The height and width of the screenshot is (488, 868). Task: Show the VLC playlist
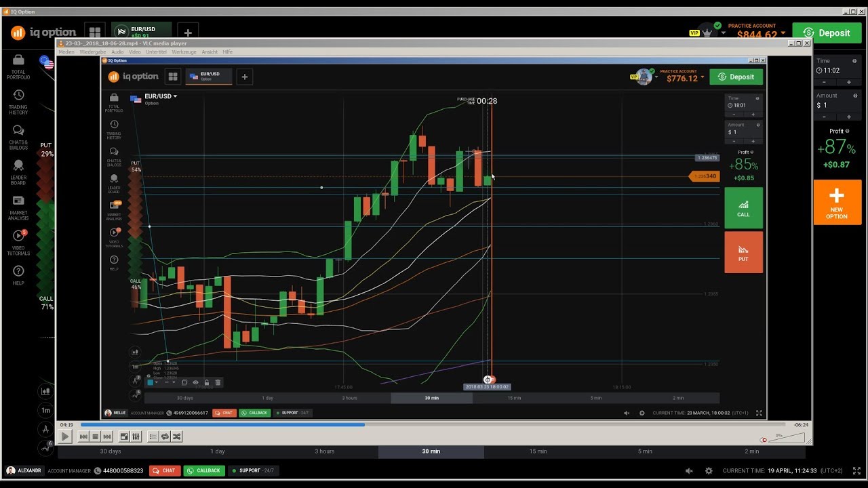[x=153, y=436]
